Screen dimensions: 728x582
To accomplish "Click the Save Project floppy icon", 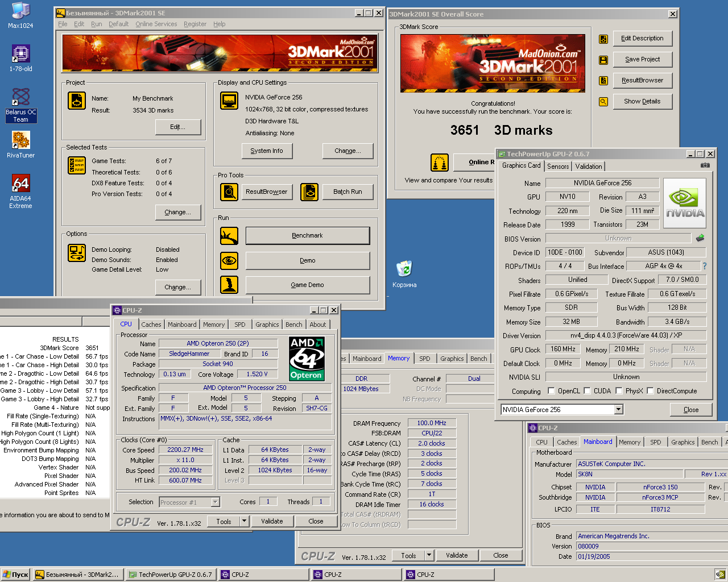I will click(x=603, y=60).
